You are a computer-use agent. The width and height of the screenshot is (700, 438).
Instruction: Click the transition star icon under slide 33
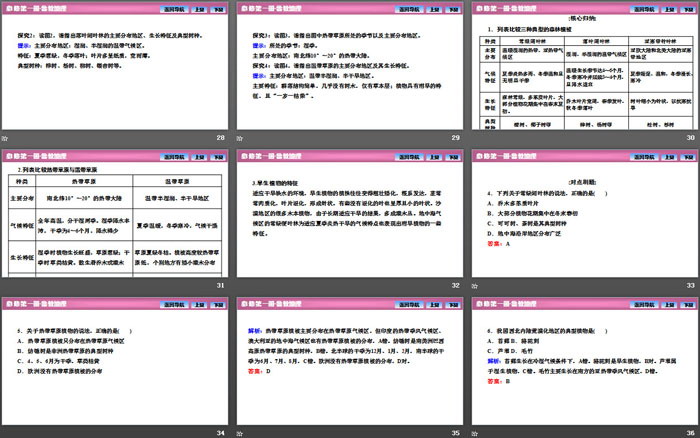pyautogui.click(x=473, y=285)
